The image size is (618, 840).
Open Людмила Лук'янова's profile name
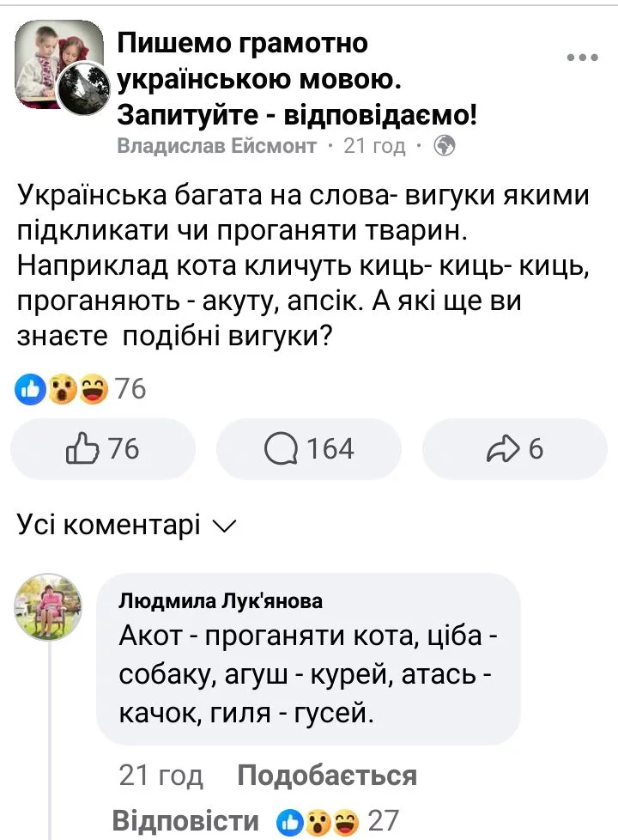click(x=221, y=601)
